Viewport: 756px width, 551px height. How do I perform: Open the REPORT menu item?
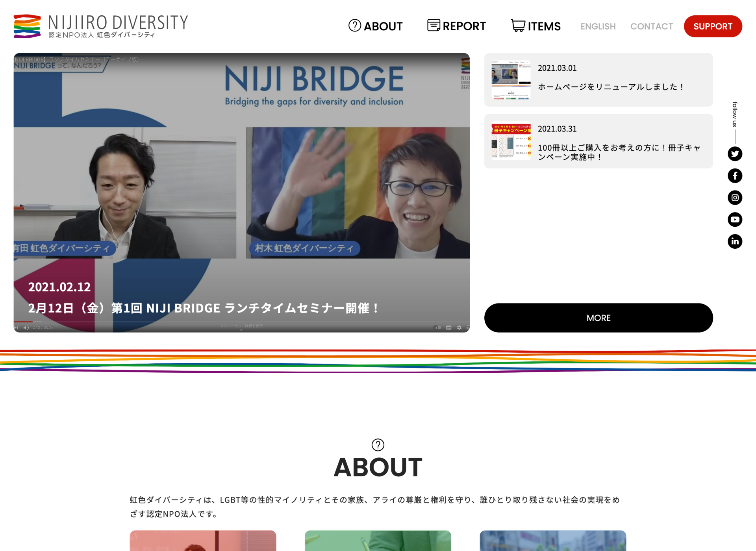(x=464, y=26)
